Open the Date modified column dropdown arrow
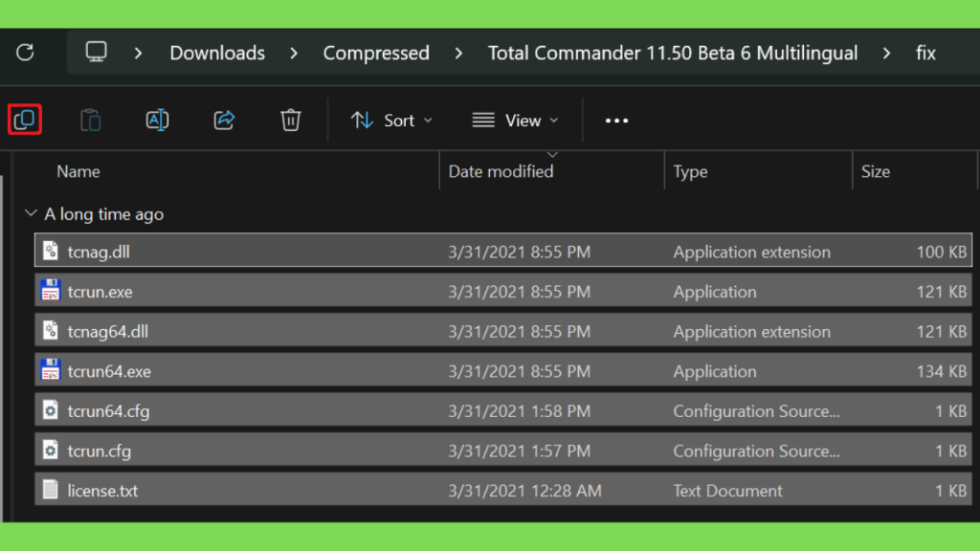The height and width of the screenshot is (551, 980). pyautogui.click(x=552, y=154)
